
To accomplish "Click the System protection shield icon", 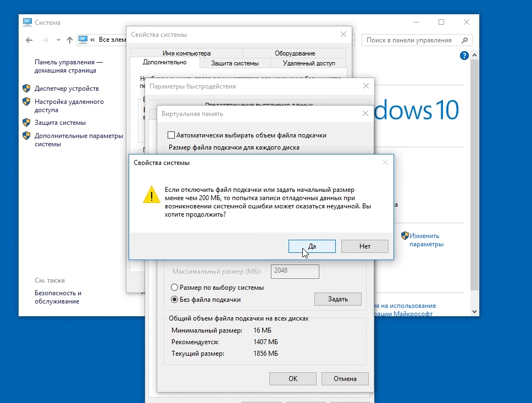I will point(26,123).
